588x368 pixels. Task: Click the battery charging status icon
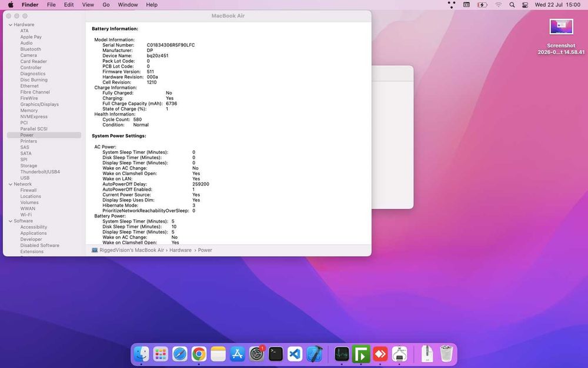[482, 5]
